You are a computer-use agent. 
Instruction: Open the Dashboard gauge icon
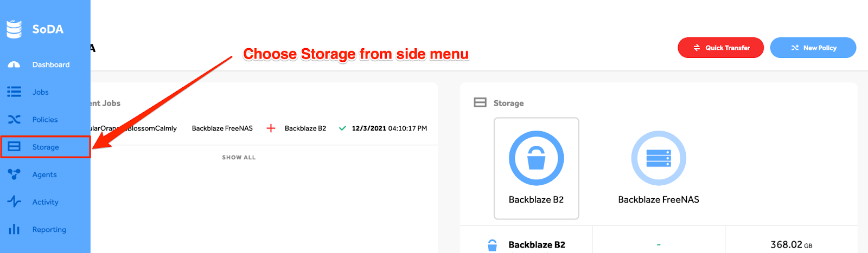(14, 64)
